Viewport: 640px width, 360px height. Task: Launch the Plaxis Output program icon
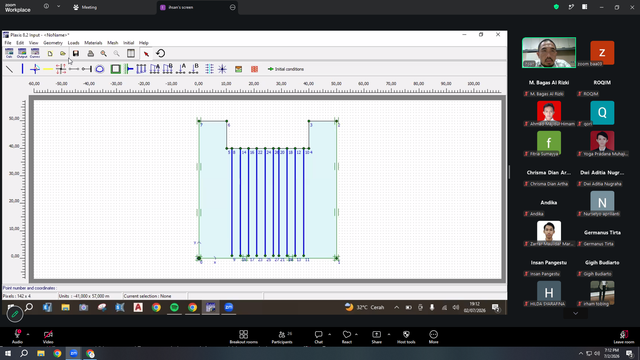(x=22, y=53)
